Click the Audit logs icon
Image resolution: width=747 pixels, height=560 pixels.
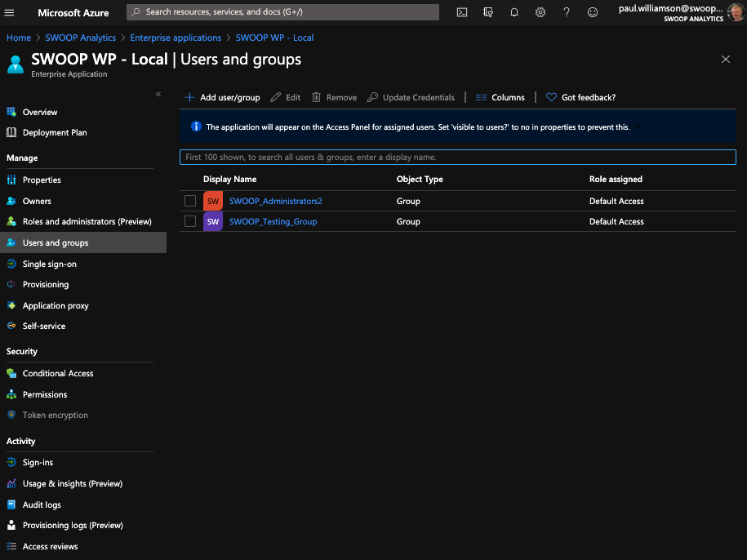tap(11, 504)
